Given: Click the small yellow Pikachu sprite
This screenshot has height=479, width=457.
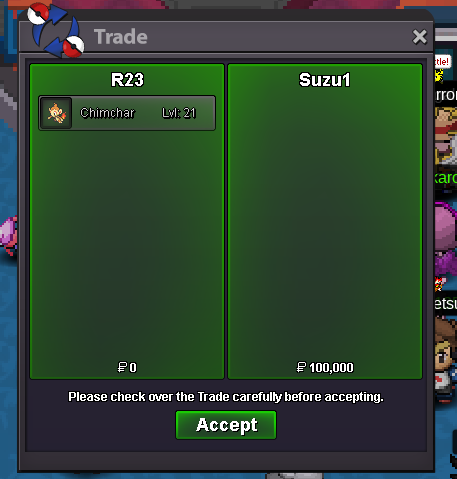Looking at the screenshot, I should [x=439, y=76].
